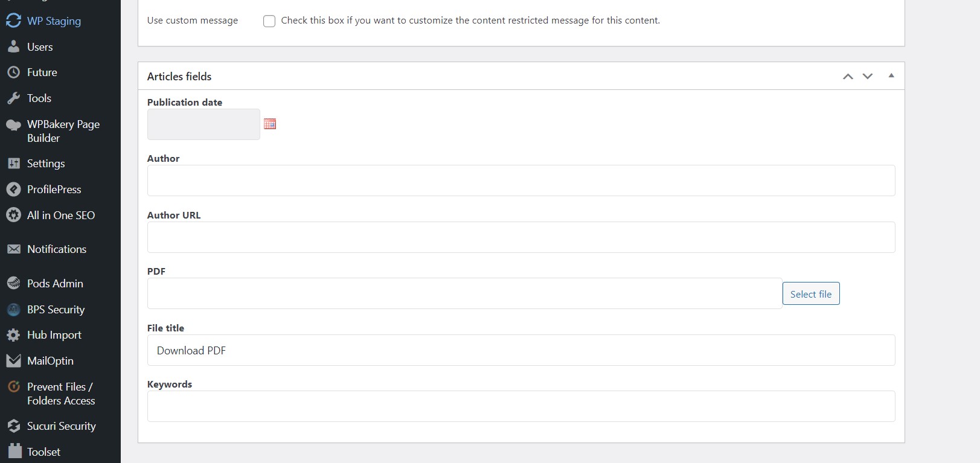Screen dimensions: 980x463
Task: Enable the Use custom message checkbox
Action: pos(269,21)
